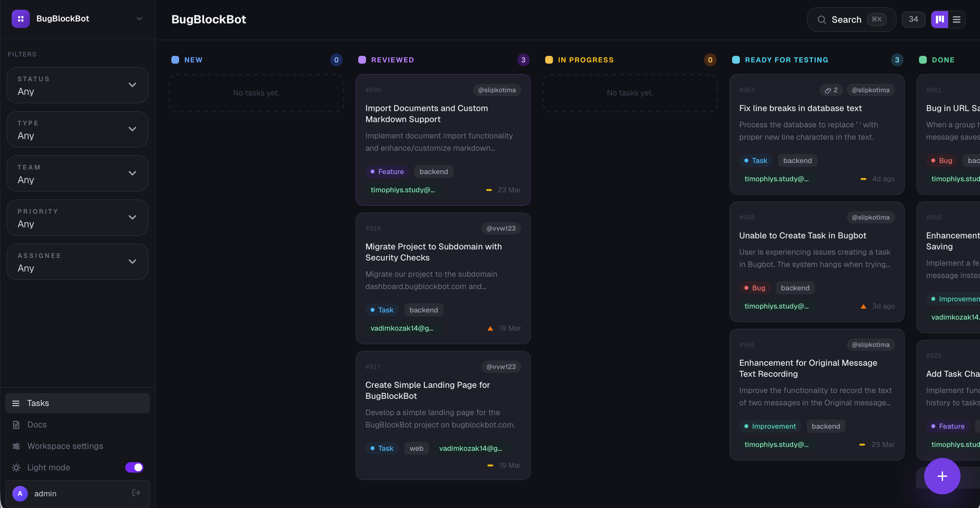Open Workspace settings via the gear icon
980x508 pixels.
coord(16,446)
